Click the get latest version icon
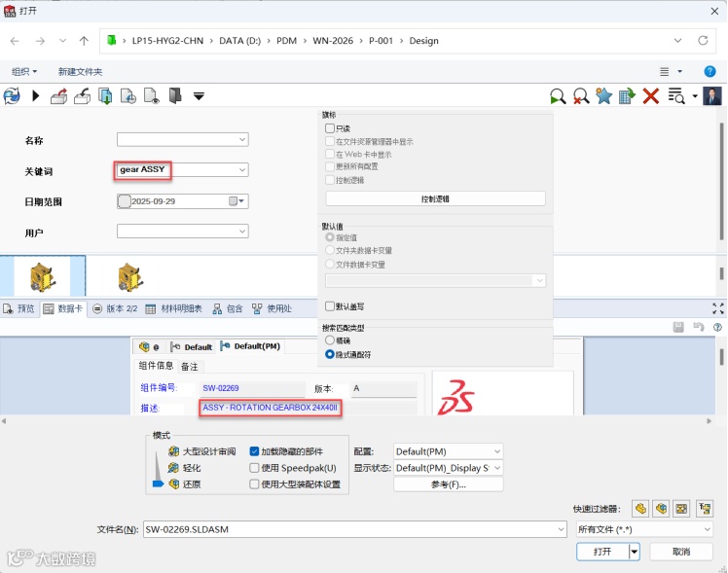The width and height of the screenshot is (728, 573). [105, 96]
